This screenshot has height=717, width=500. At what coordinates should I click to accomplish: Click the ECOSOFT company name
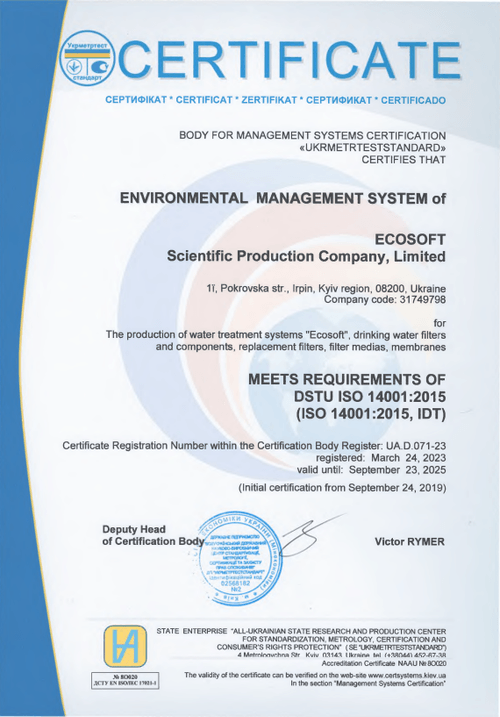tap(410, 239)
